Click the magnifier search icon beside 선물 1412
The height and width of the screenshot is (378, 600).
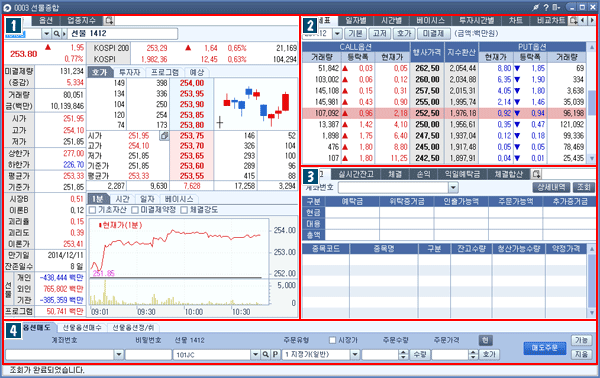coord(57,34)
